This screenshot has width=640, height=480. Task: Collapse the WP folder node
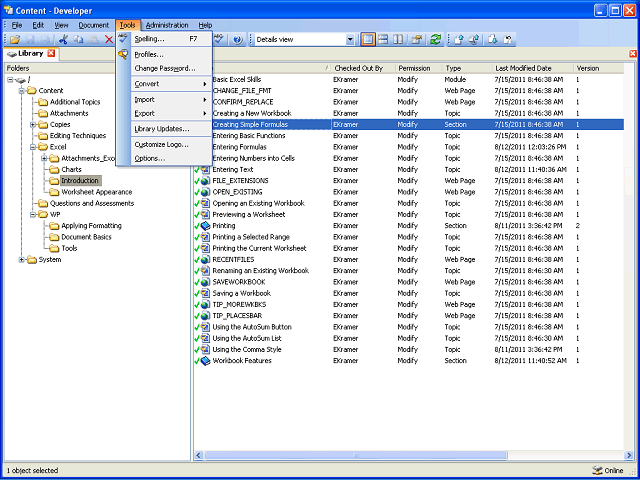(x=33, y=214)
